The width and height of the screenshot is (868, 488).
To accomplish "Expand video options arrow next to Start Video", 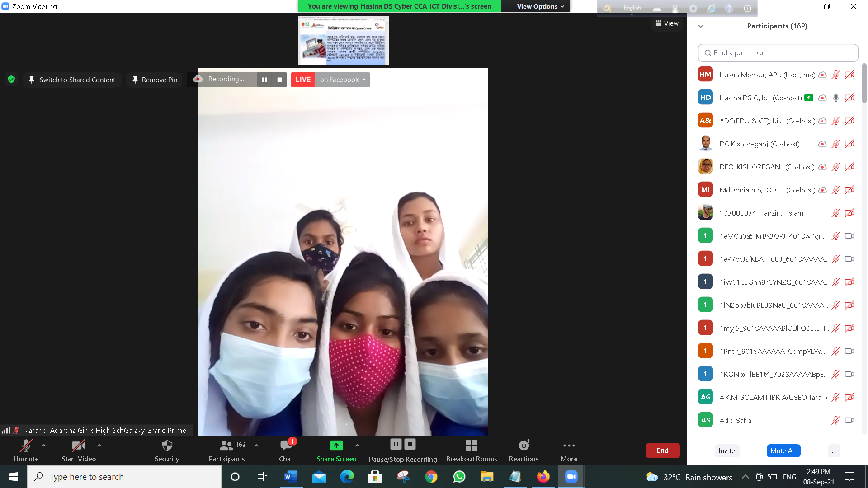I will [99, 446].
